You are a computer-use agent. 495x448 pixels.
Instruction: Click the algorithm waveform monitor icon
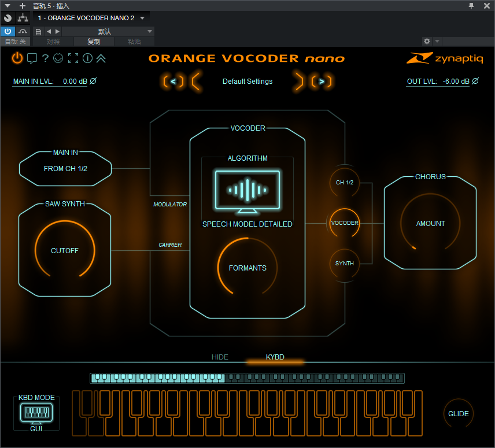[x=247, y=191]
